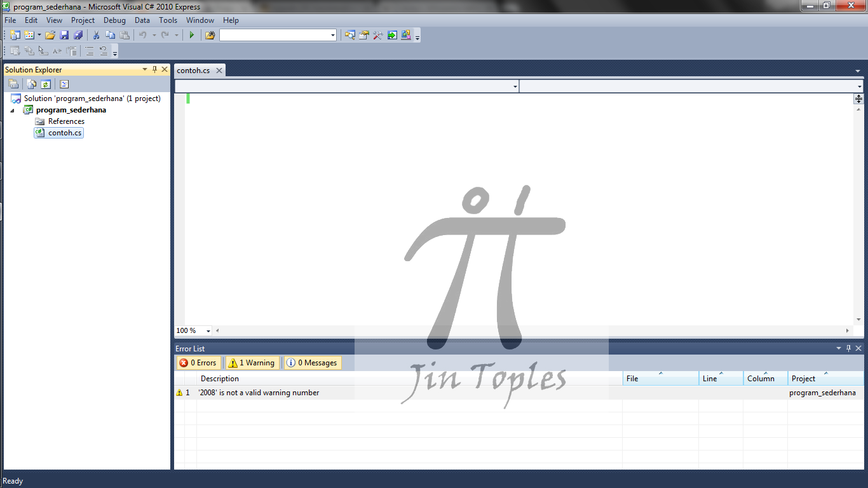Open the Solution Explorer window position dropdown
Viewport: 868px width, 488px height.
click(144, 69)
